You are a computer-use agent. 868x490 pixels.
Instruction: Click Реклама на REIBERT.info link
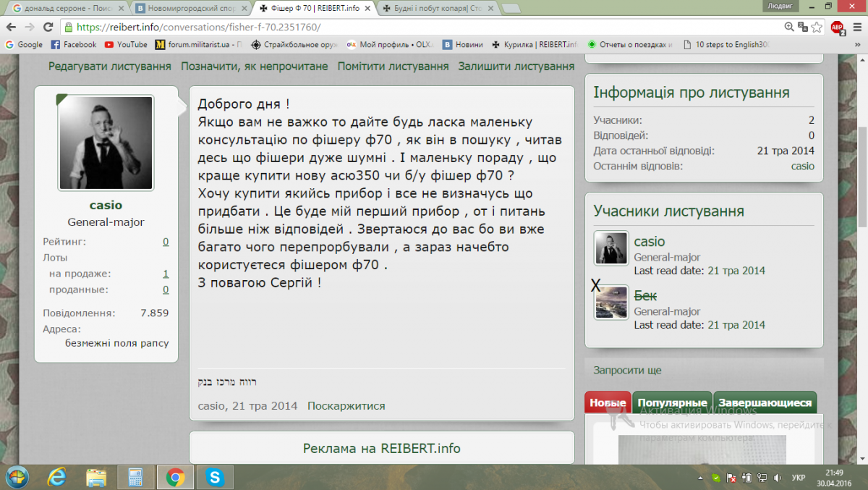coord(382,448)
